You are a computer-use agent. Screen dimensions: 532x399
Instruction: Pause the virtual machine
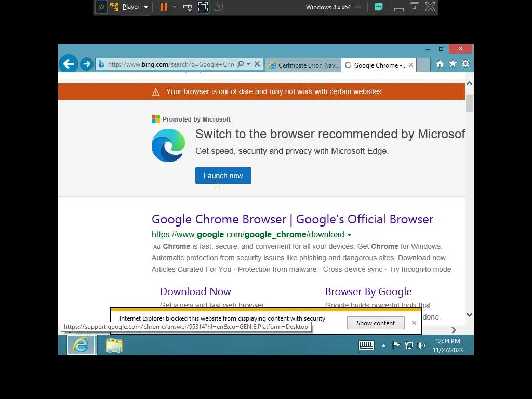click(x=164, y=7)
